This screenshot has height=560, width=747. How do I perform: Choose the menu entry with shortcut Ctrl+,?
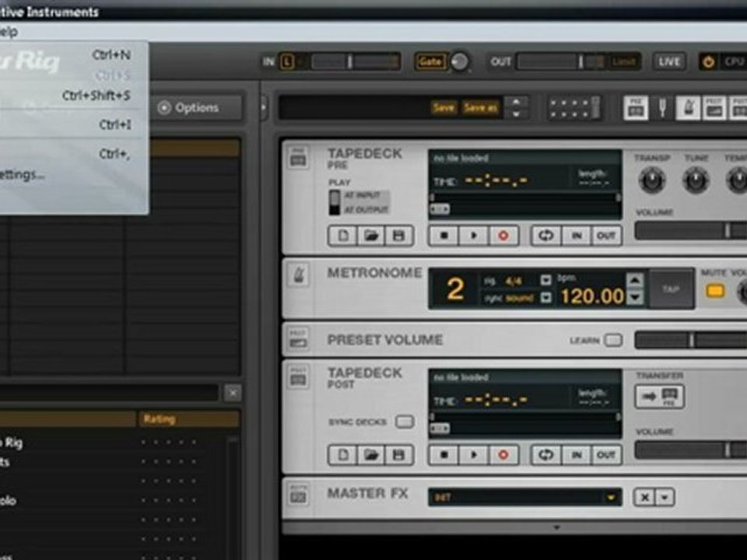[74, 154]
